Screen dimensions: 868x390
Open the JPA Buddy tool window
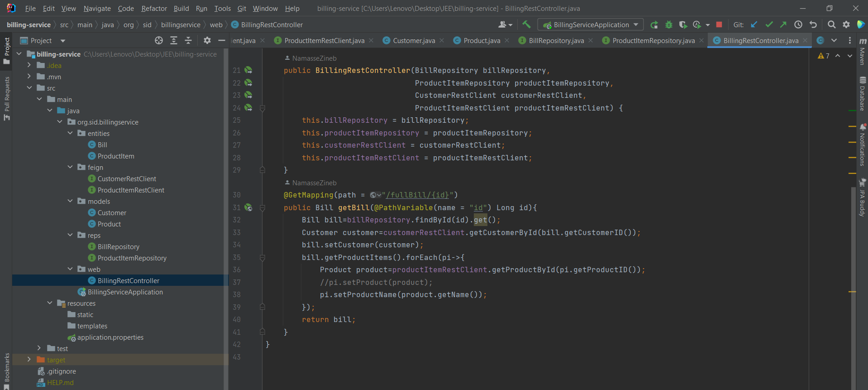(x=863, y=197)
